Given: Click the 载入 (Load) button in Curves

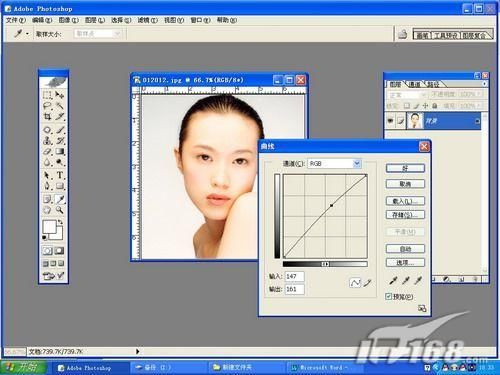Looking at the screenshot, I should [405, 201].
